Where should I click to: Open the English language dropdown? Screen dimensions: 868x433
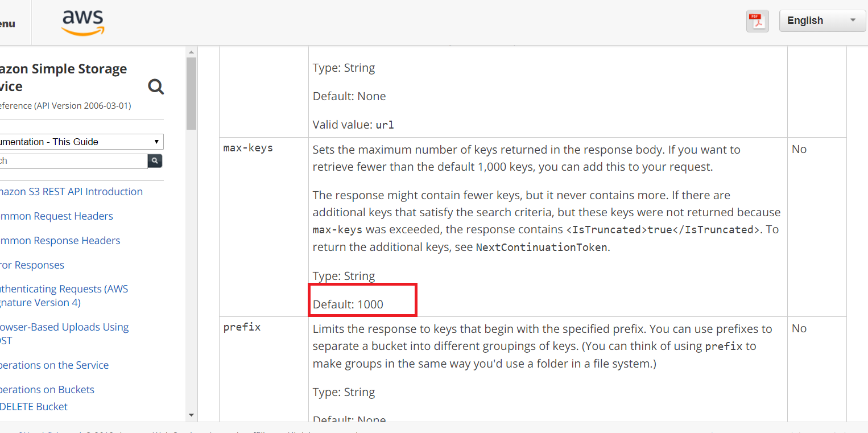(x=821, y=20)
